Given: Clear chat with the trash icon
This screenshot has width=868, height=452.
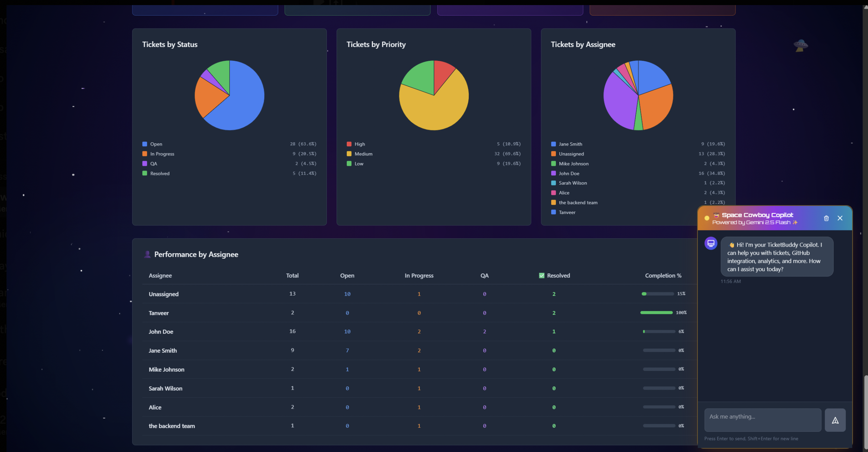Looking at the screenshot, I should pos(826,218).
